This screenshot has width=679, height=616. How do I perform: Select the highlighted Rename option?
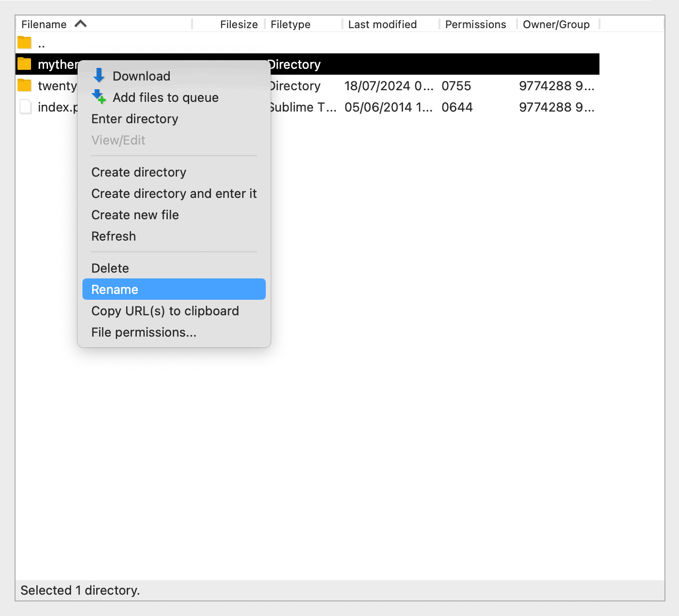tap(174, 289)
